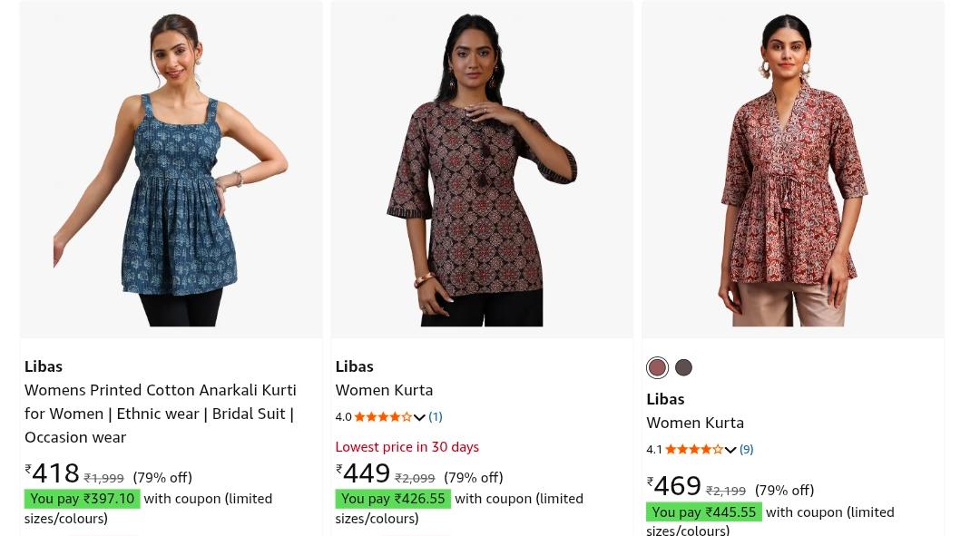Open Womens Printed Cotton Anarkali Kurti title
The height and width of the screenshot is (536, 980).
click(x=161, y=414)
